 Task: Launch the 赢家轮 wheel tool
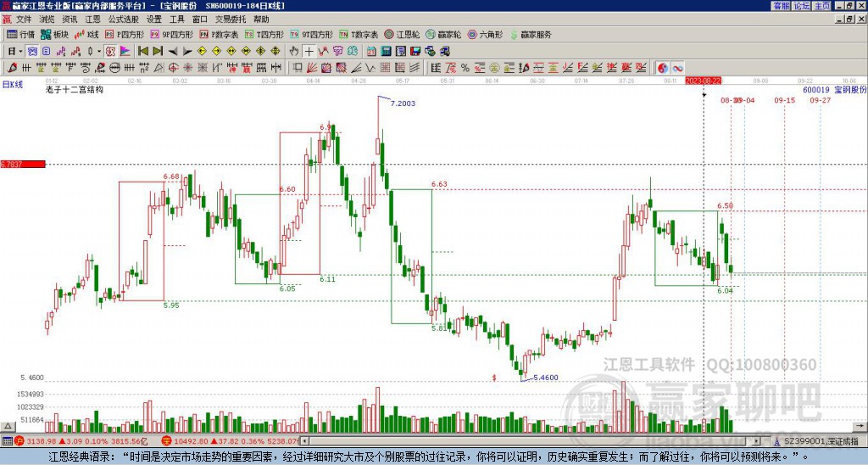click(443, 34)
